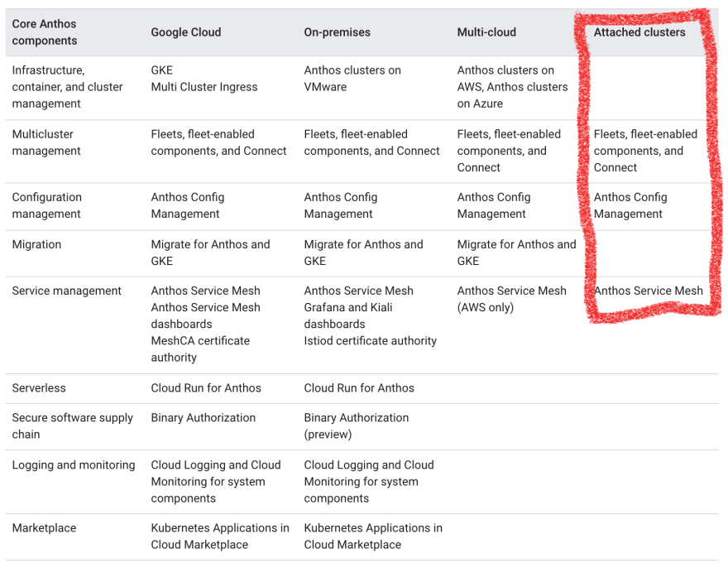Click the 'Marketplace' row label
Image resolution: width=728 pixels, height=568 pixels.
click(x=44, y=528)
